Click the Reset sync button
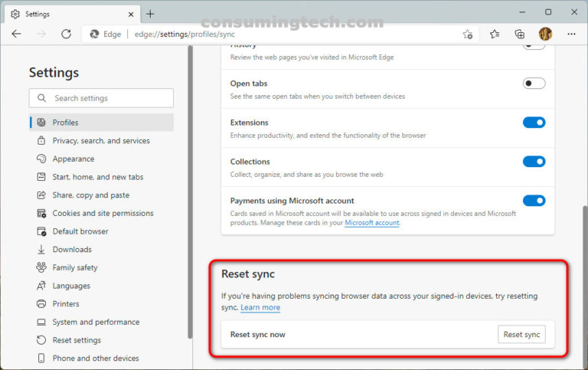588x370 pixels. click(x=521, y=334)
